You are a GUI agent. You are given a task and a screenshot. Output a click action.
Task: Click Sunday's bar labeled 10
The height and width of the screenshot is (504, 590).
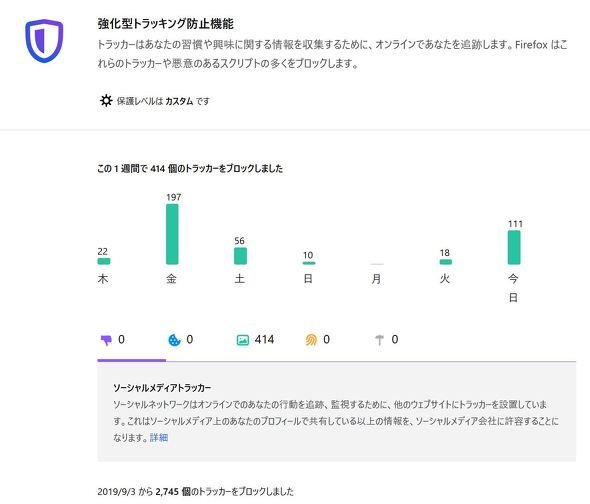309,263
